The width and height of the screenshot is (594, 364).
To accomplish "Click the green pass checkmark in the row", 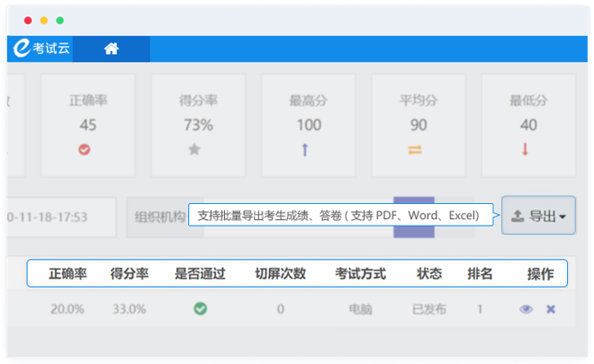I will [x=200, y=309].
